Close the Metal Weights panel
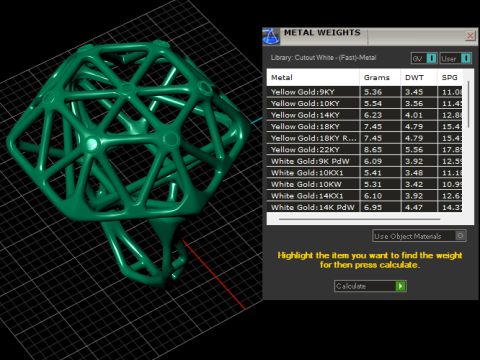 coord(470,36)
